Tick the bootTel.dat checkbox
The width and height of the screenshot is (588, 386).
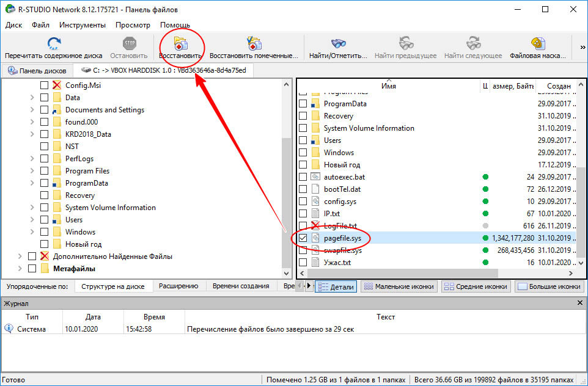[x=303, y=189]
